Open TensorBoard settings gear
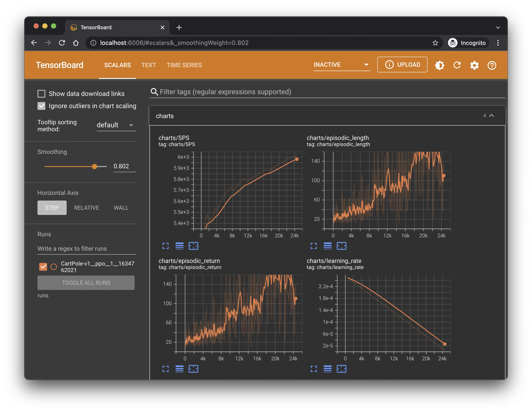The image size is (532, 412). point(474,65)
